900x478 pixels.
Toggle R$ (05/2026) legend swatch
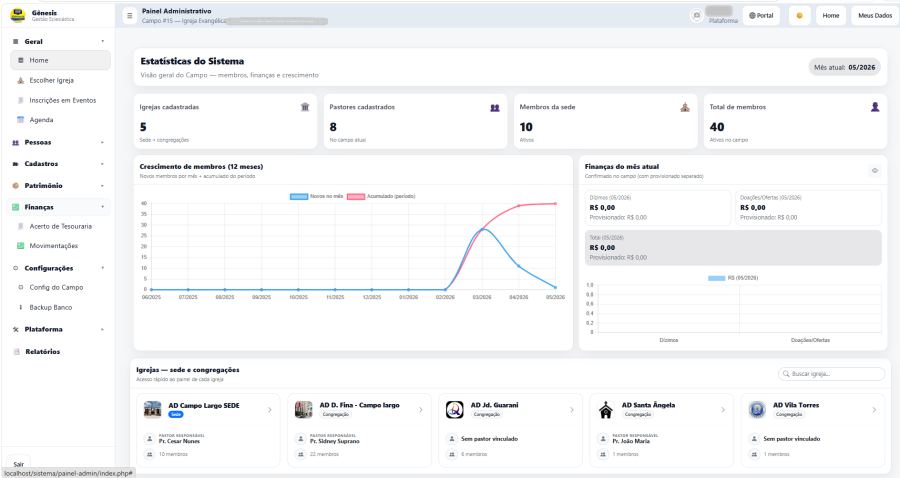[x=716, y=278]
